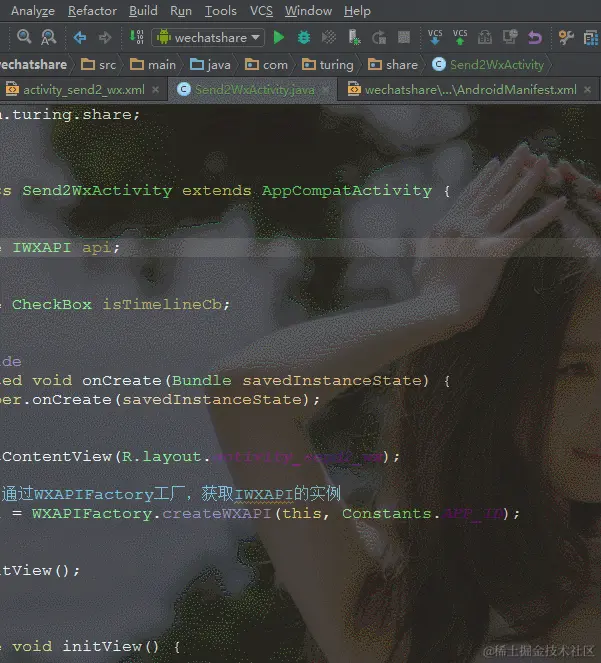Run the app with the green play button
Image resolution: width=601 pixels, height=663 pixels.
(279, 38)
